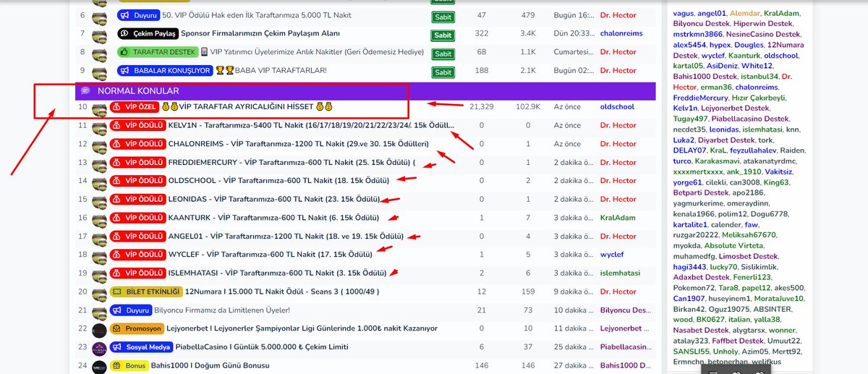Select VİP ÖDÜLÜ tag beside ANGEL01 topic

(x=137, y=236)
